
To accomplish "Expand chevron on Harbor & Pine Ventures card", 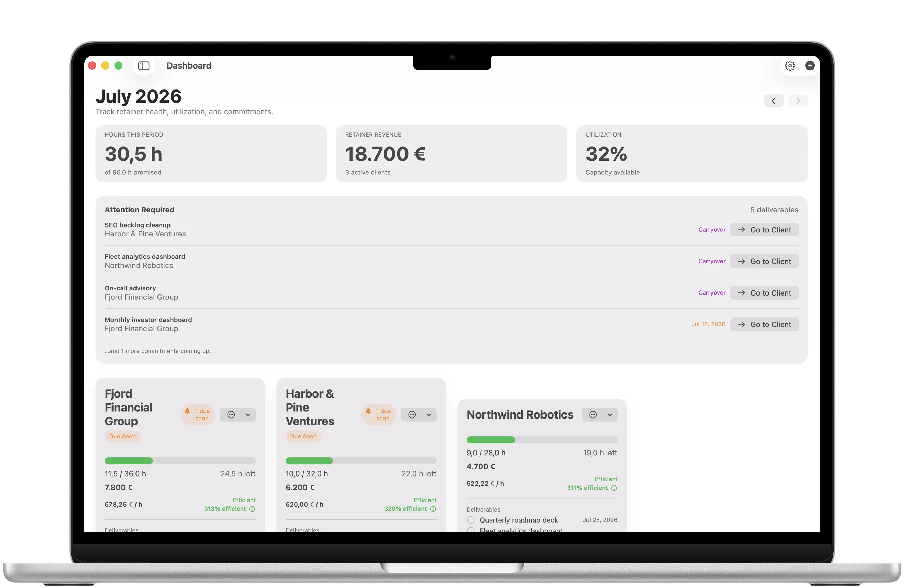I will click(x=429, y=415).
